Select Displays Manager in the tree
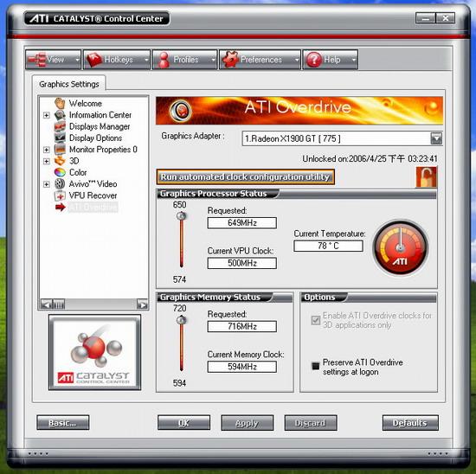Image resolution: width=476 pixels, height=474 pixels. [x=100, y=126]
